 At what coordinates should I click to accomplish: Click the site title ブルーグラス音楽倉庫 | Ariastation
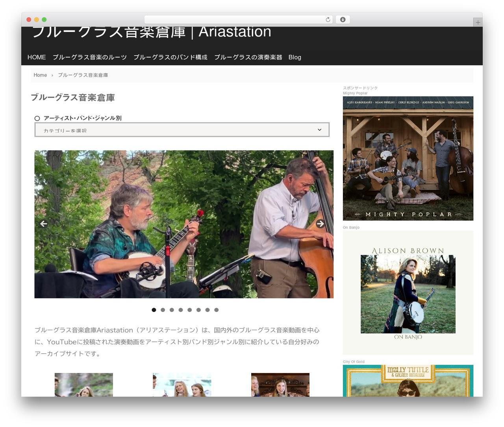[x=152, y=32]
